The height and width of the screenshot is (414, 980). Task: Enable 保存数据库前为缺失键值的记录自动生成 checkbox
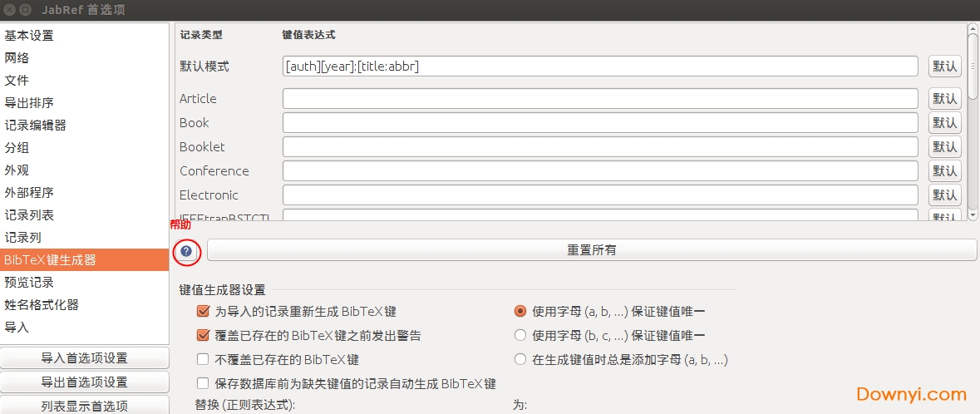tap(203, 383)
